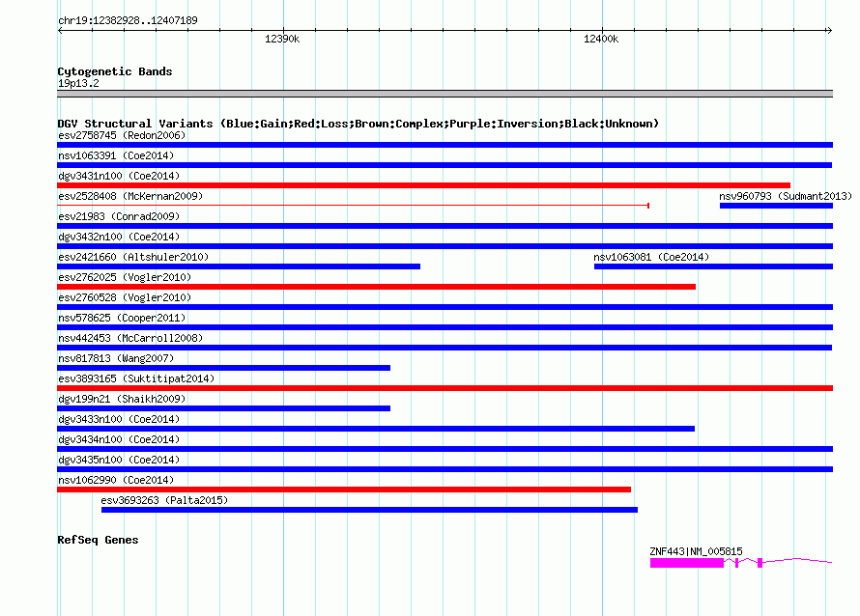Click the nsv1063081 (Coe2014) label
The height and width of the screenshot is (616, 860).
coord(651,257)
